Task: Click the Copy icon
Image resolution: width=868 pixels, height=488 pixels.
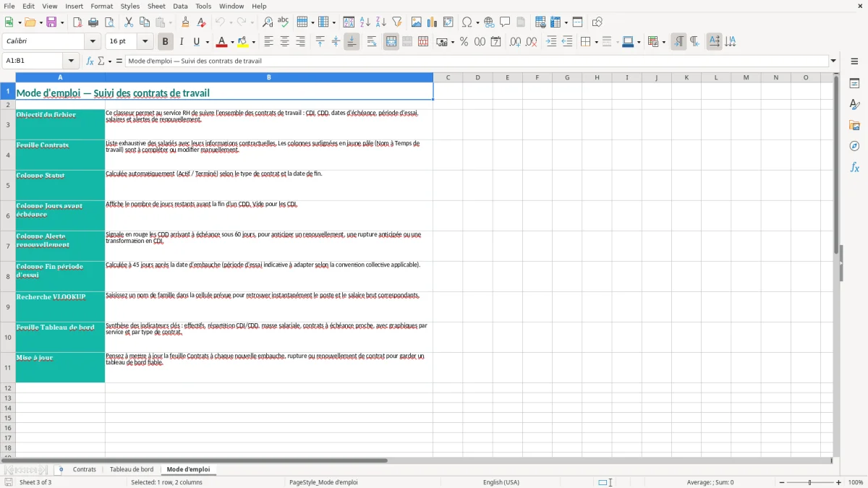Action: (145, 22)
